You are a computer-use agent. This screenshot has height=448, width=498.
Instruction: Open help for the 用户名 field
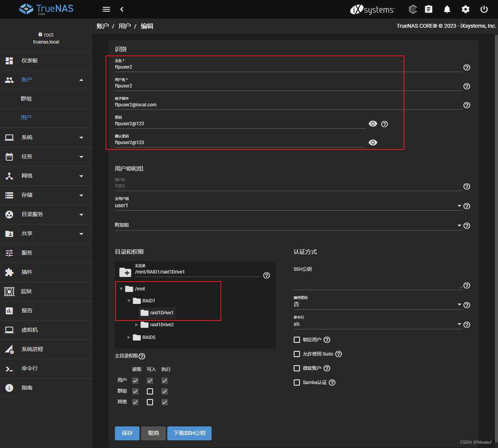(x=467, y=86)
